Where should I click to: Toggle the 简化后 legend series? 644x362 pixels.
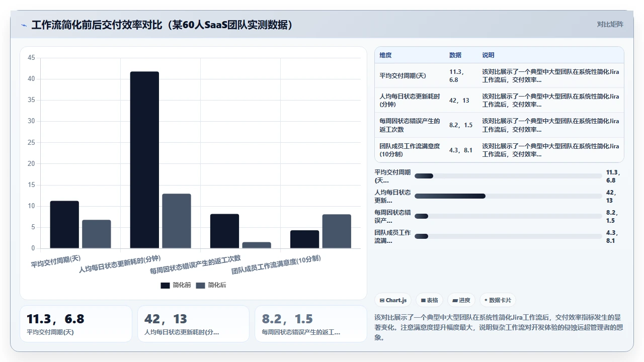[x=211, y=285]
